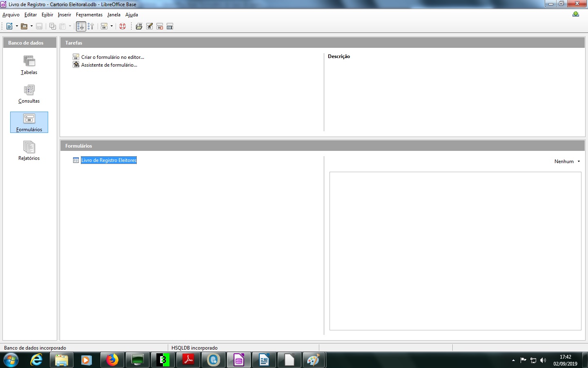Screen dimensions: 588x368
Task: Toggle Sort Descending in the toolbar
Action: (91, 27)
